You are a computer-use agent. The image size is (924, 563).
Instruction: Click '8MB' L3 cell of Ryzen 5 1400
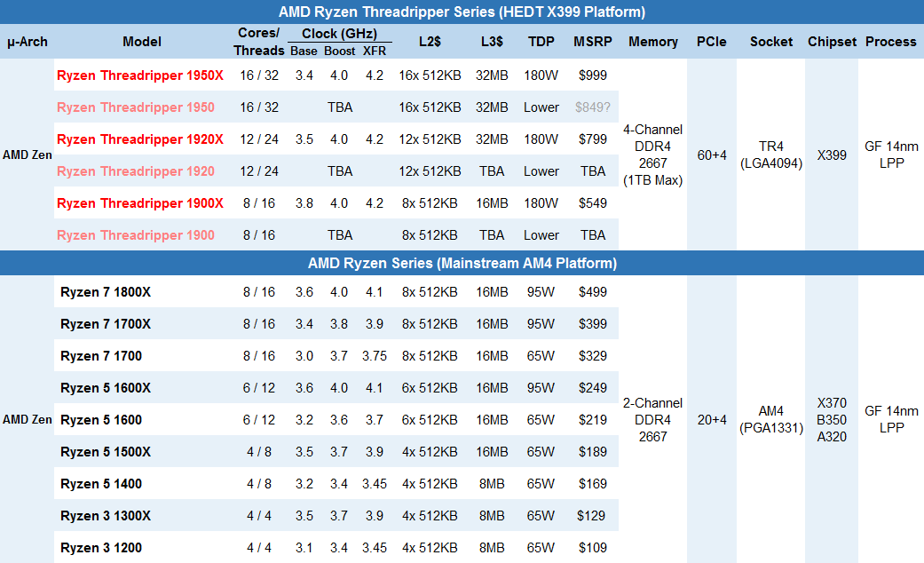[x=492, y=484]
